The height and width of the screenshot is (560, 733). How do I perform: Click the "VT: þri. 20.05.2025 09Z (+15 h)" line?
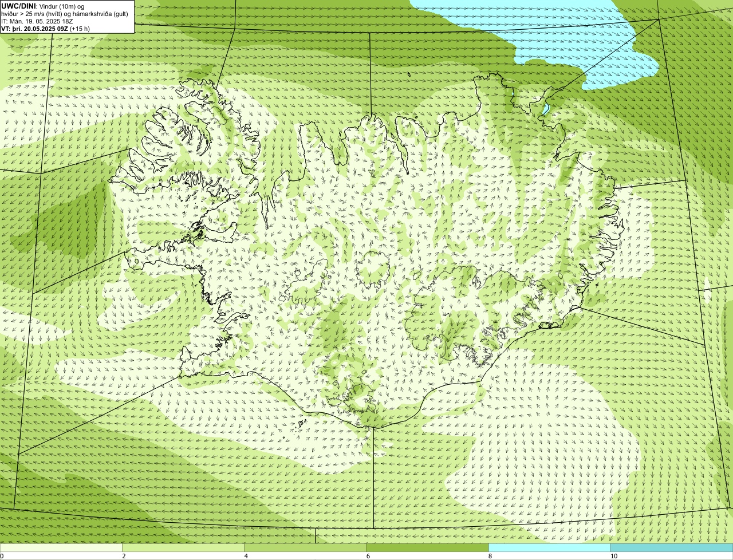coord(45,28)
